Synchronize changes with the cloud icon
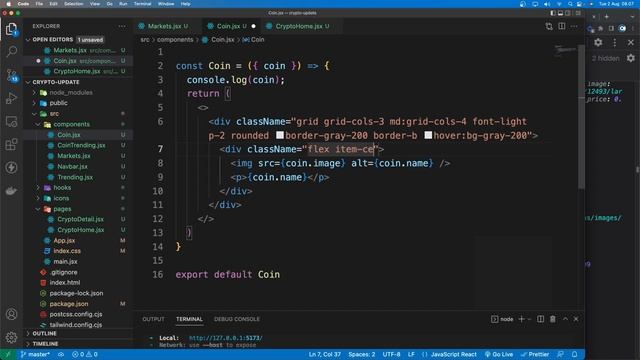The width and height of the screenshot is (640, 360). (61, 354)
